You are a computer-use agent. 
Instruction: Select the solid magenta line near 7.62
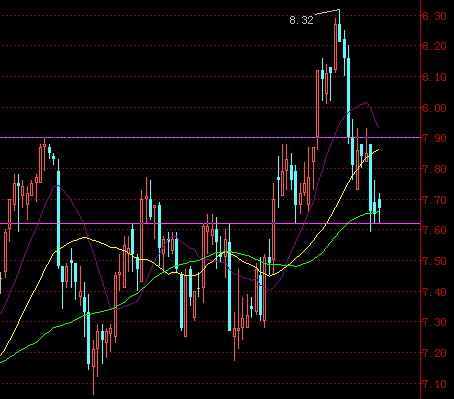click(210, 223)
